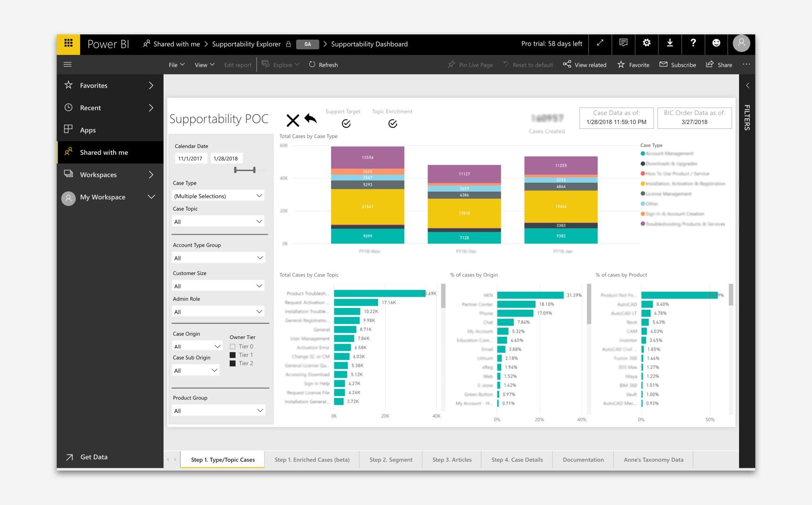Open the Customer Size dropdown
This screenshot has width=812, height=505.
[218, 286]
